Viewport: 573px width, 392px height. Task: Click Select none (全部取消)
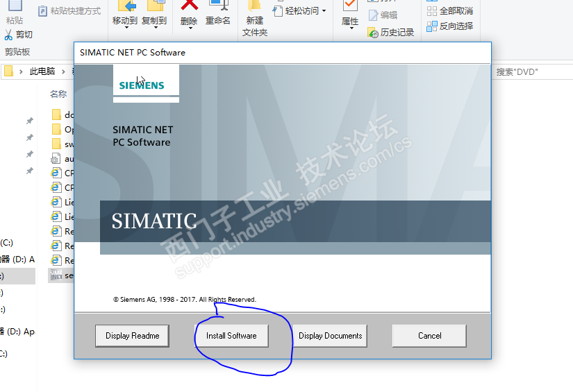pos(450,11)
